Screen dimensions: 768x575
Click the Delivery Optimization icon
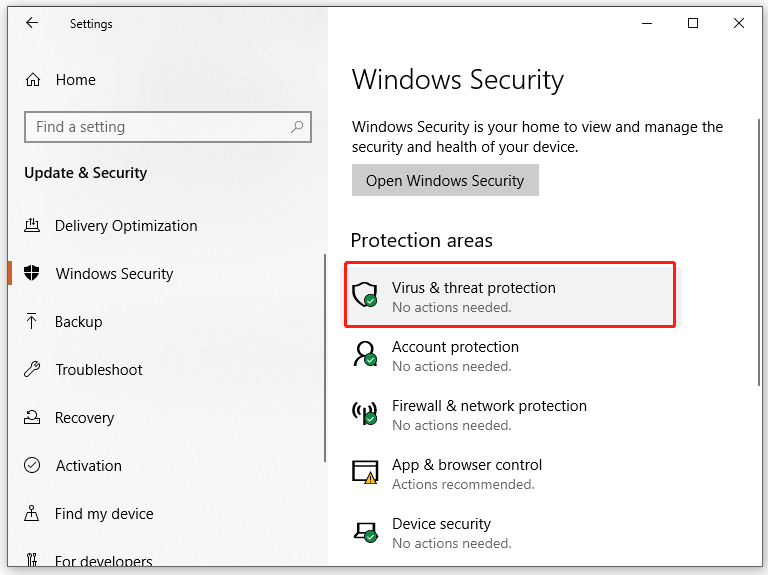(x=32, y=226)
